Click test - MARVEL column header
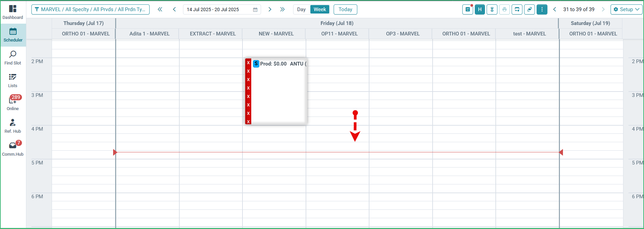 point(530,34)
